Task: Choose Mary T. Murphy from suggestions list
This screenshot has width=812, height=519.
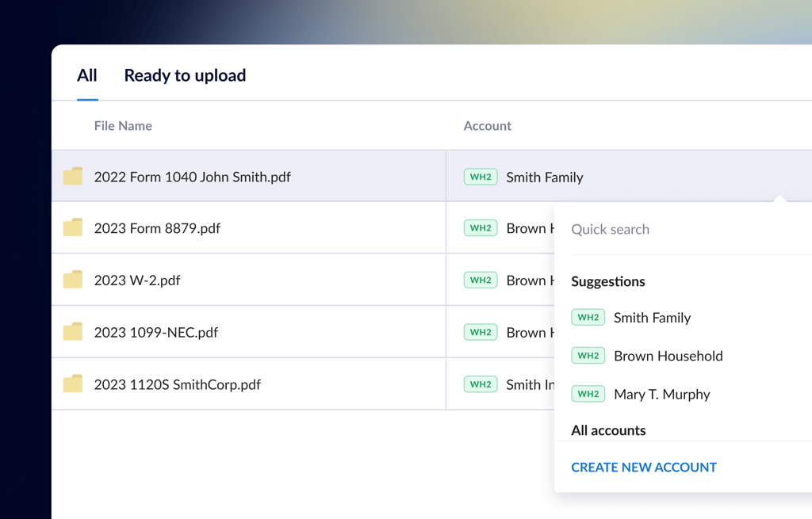Action: (661, 394)
